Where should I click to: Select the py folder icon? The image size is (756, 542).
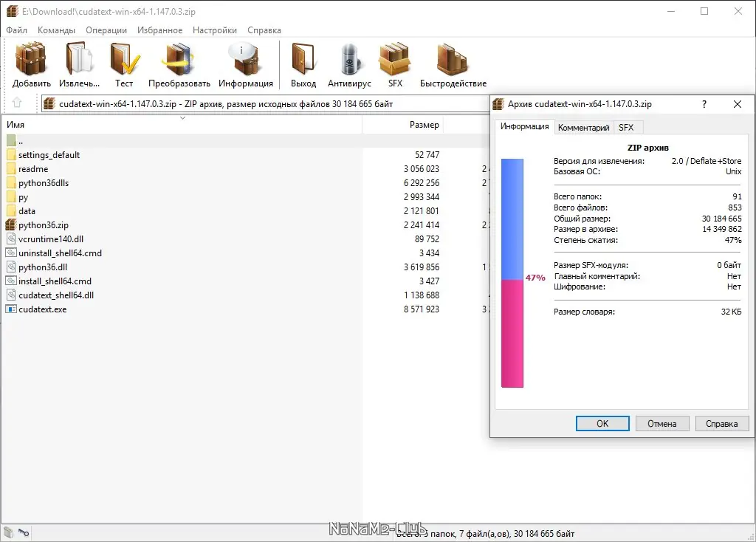[12, 196]
